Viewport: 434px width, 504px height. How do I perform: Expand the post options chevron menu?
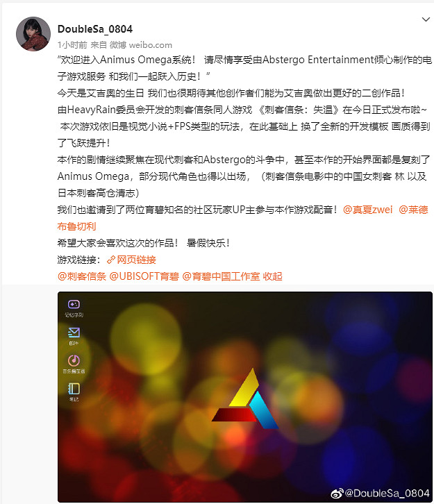(x=426, y=19)
